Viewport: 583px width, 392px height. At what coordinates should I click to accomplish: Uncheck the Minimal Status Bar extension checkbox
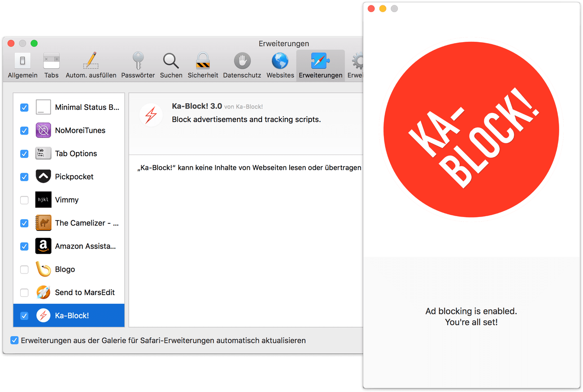(24, 108)
